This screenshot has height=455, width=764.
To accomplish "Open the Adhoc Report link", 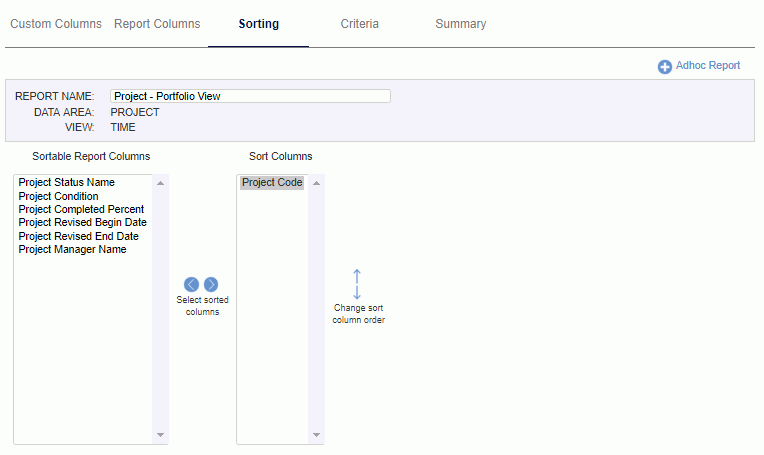I will pos(707,65).
